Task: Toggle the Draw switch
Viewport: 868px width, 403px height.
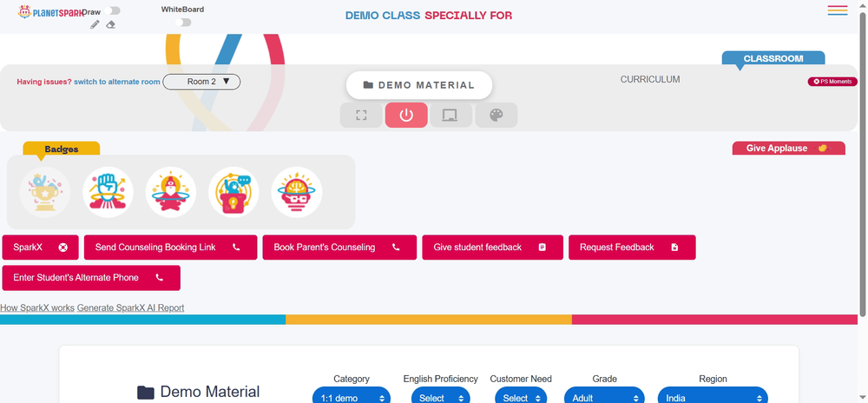Action: click(112, 10)
